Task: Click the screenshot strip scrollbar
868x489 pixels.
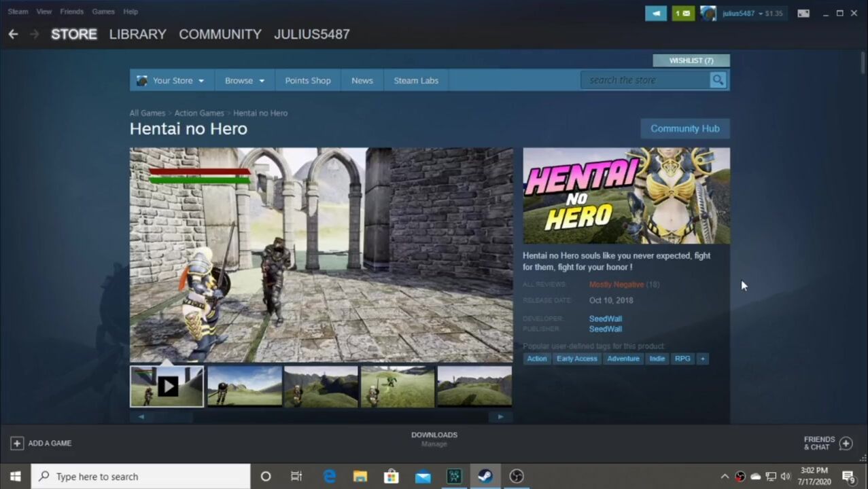Action: point(321,416)
